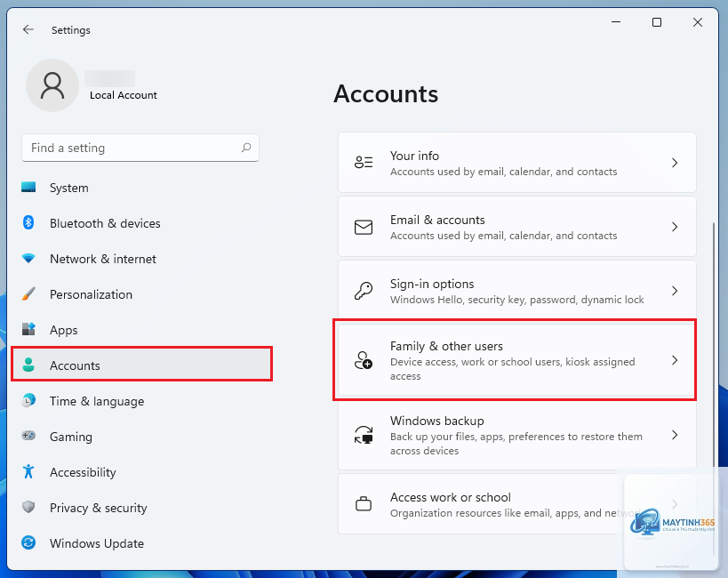
Task: Click the Your info card icon
Action: pos(364,162)
